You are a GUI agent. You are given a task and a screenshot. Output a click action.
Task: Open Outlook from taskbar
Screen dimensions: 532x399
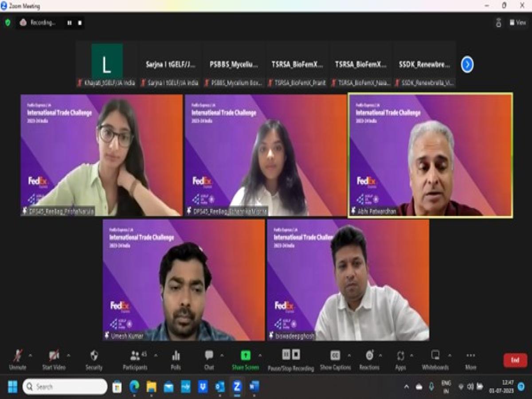[220, 387]
